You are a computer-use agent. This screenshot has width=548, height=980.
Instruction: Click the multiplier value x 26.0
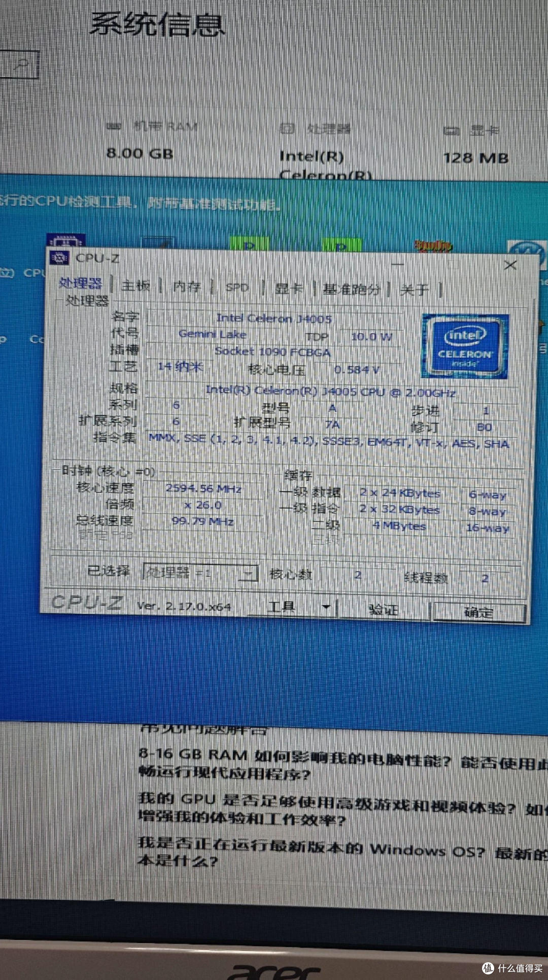[x=203, y=505]
